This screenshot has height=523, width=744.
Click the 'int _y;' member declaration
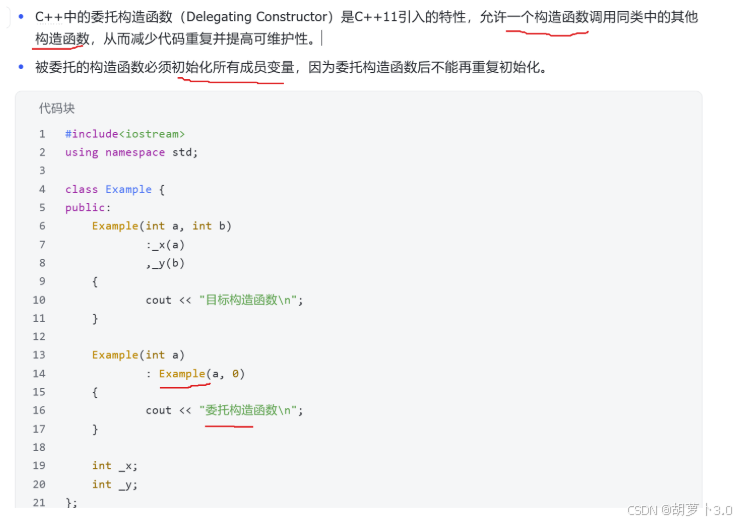coord(115,485)
